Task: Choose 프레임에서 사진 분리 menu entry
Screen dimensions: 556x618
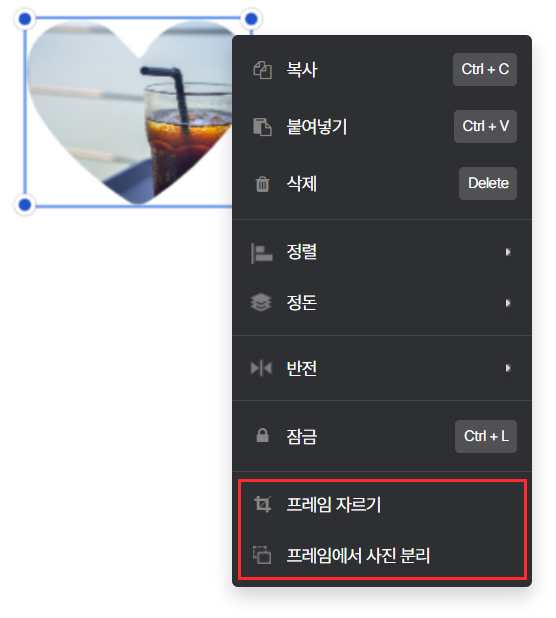Action: pos(382,555)
